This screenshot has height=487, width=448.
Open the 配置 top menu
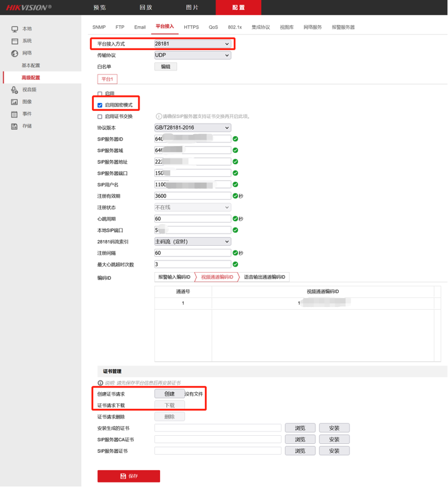(x=239, y=8)
